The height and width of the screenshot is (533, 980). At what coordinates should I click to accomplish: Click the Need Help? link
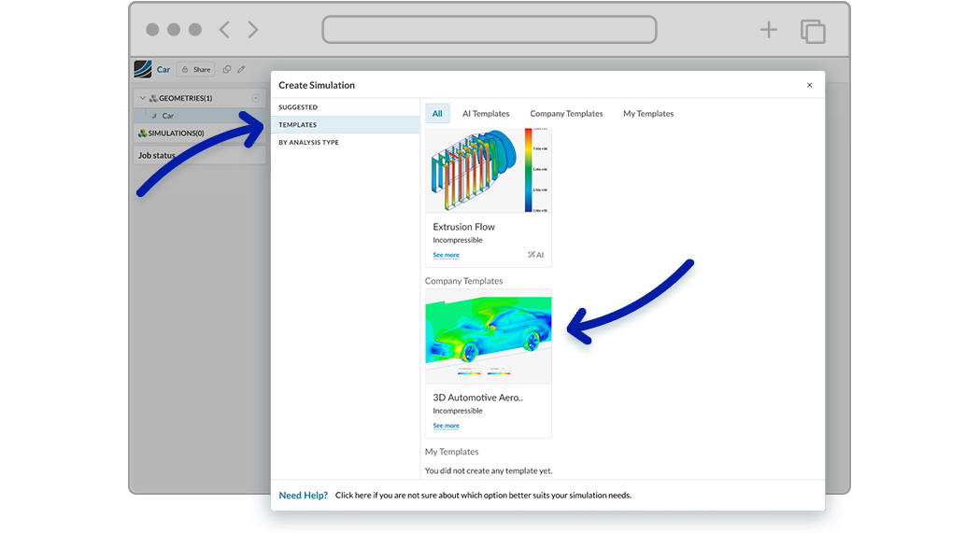click(x=303, y=495)
